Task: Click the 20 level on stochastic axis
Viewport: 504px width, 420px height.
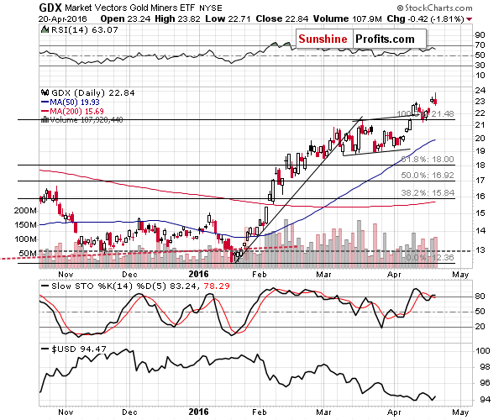Action: pyautogui.click(x=480, y=327)
